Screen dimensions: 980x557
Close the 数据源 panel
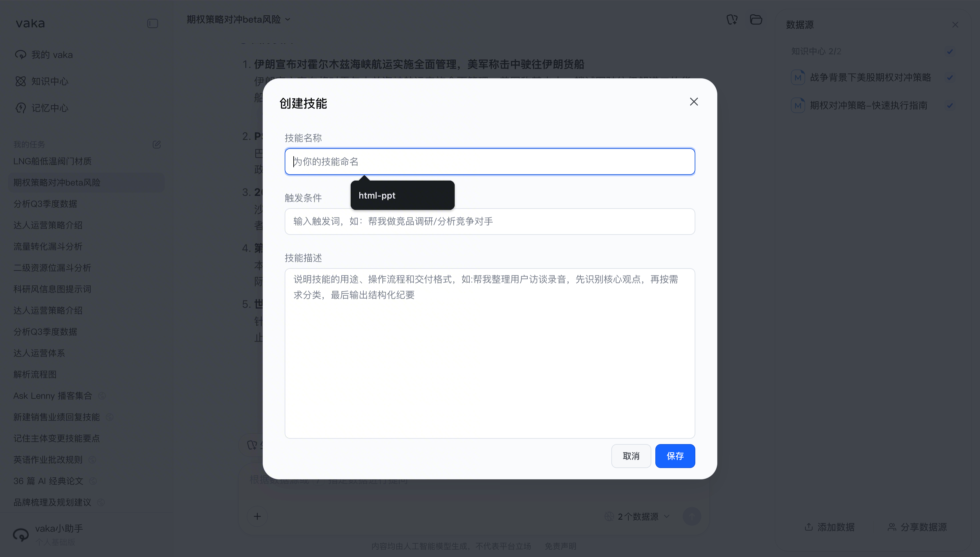coord(955,25)
